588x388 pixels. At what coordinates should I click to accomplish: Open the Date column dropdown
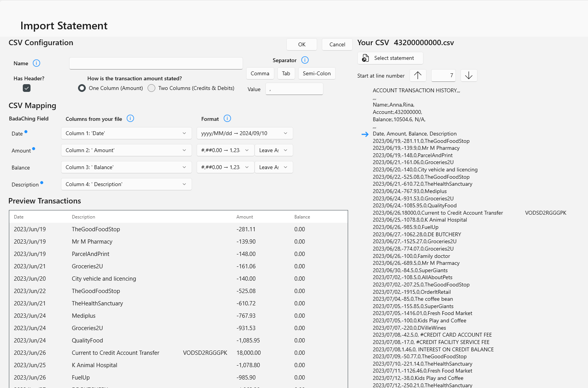click(x=126, y=133)
